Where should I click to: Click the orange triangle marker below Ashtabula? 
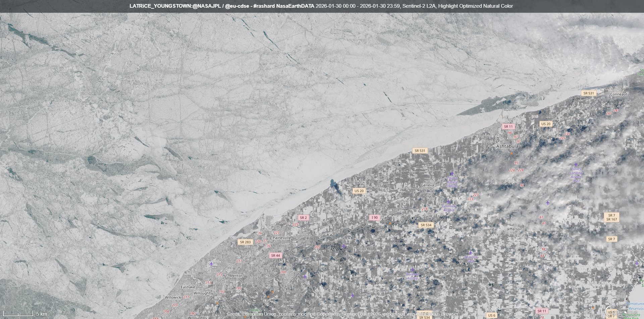(x=512, y=154)
